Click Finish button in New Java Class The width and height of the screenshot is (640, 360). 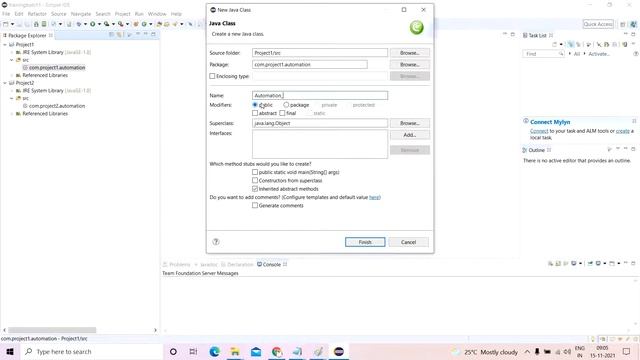pyautogui.click(x=365, y=242)
